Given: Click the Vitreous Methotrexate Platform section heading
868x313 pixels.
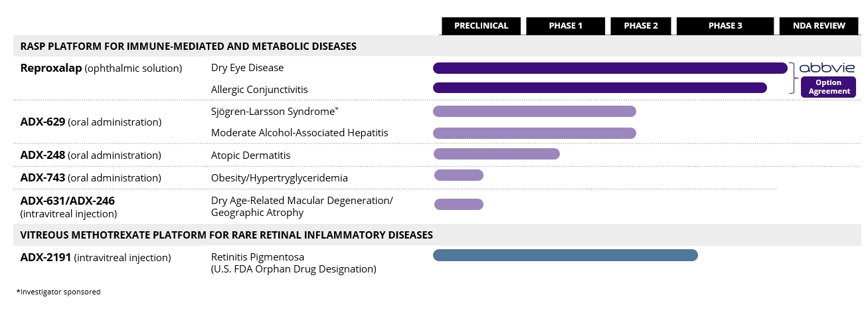Looking at the screenshot, I should point(226,235).
